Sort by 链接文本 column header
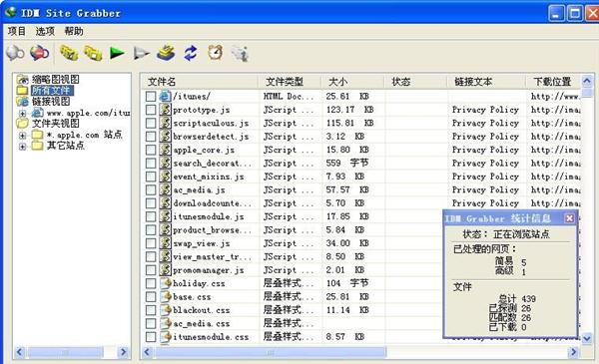Screen dimensions: 599x364 487,81
